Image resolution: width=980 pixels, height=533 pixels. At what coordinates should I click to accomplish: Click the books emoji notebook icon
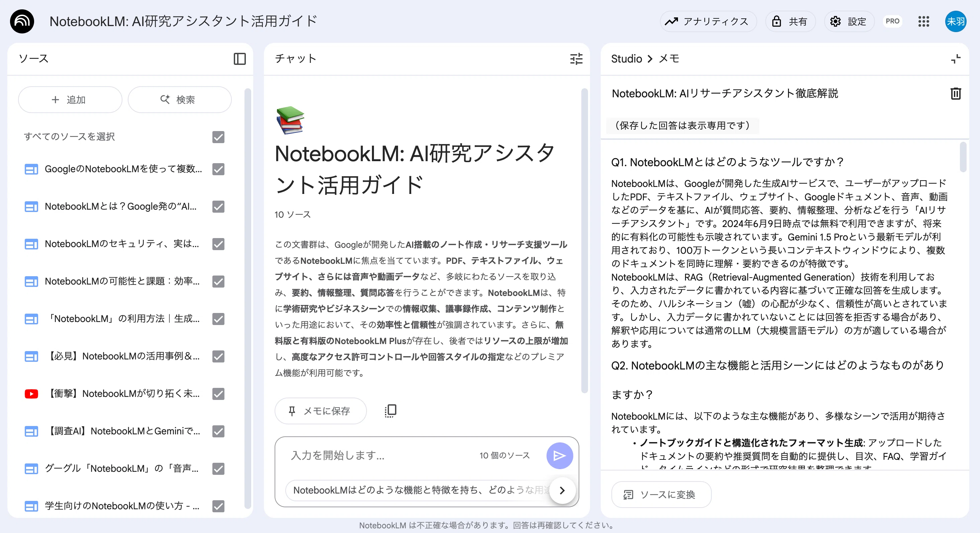click(290, 120)
